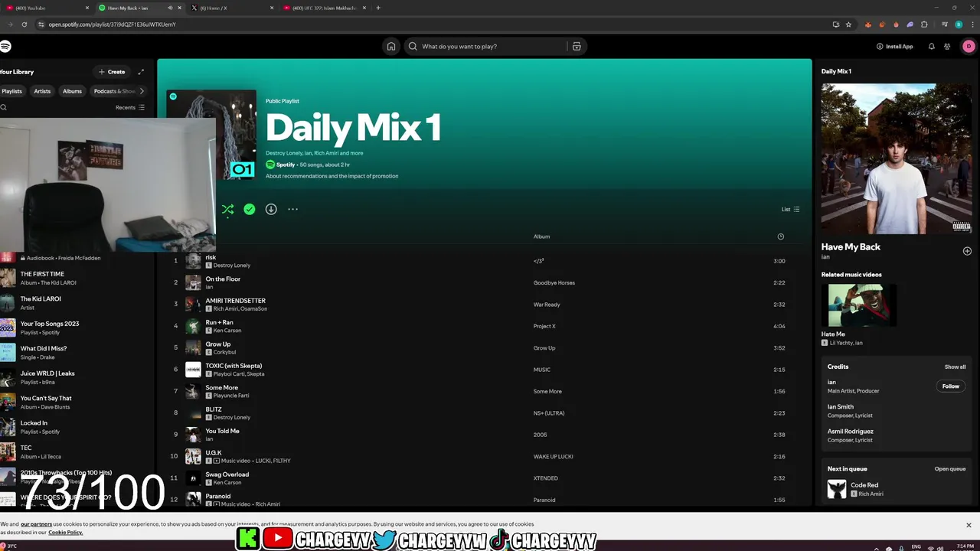The width and height of the screenshot is (980, 551).
Task: Open the WAKE UP LUCKI album link
Action: (x=554, y=457)
